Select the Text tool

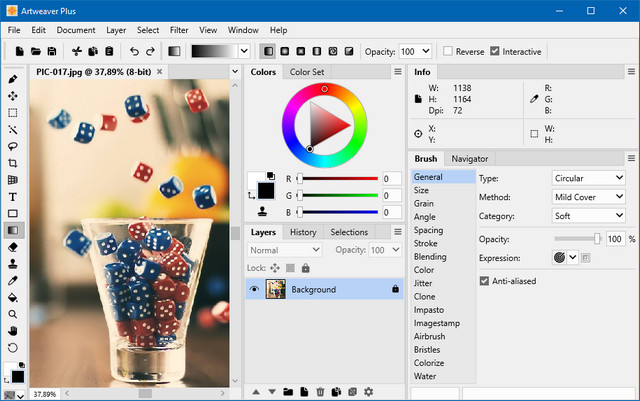coord(13,197)
